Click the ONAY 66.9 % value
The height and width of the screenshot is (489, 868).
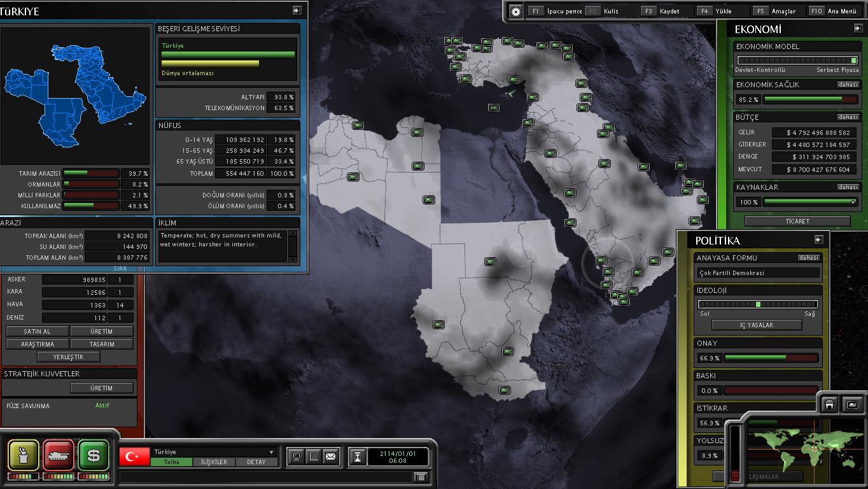click(x=708, y=358)
